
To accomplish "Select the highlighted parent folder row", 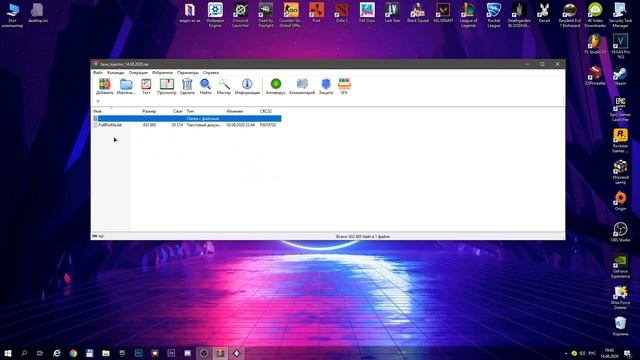I will pos(187,118).
